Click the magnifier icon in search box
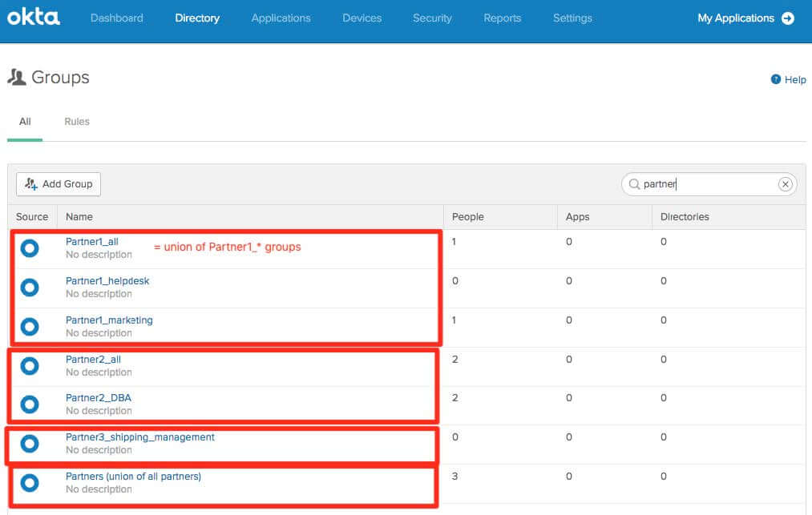Viewport: 812px width, 515px height. pyautogui.click(x=634, y=184)
